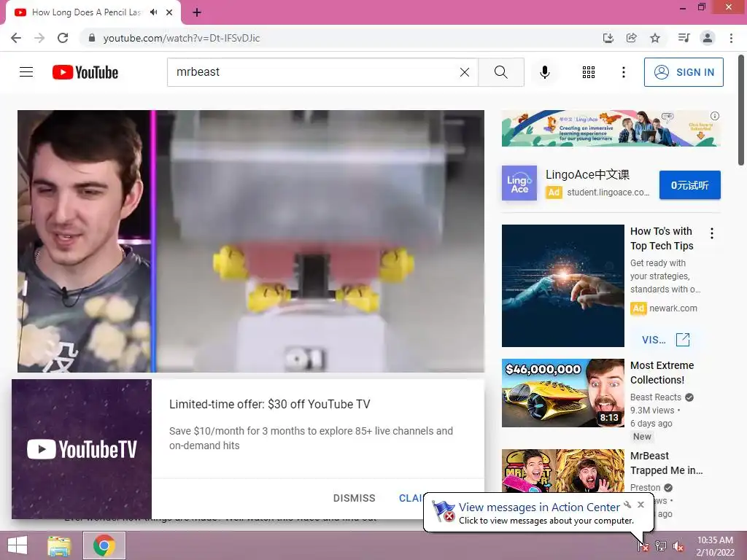Open a new tab with the plus button

[197, 12]
